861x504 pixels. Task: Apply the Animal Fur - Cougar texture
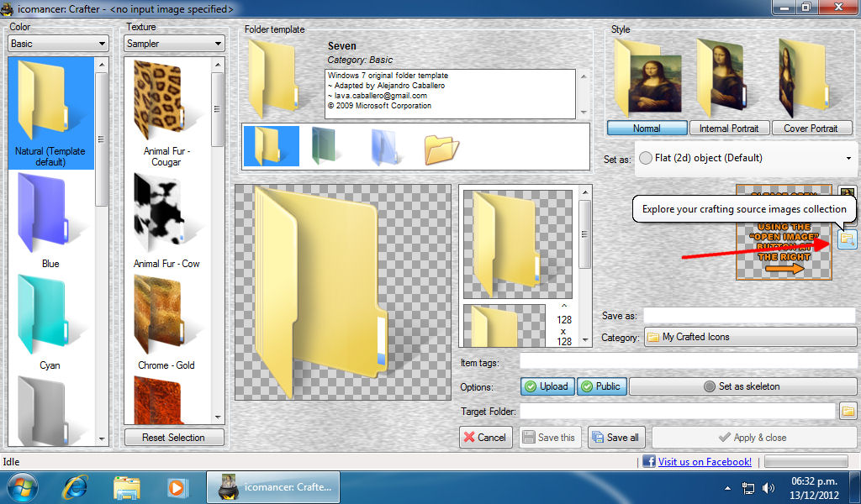[x=166, y=113]
